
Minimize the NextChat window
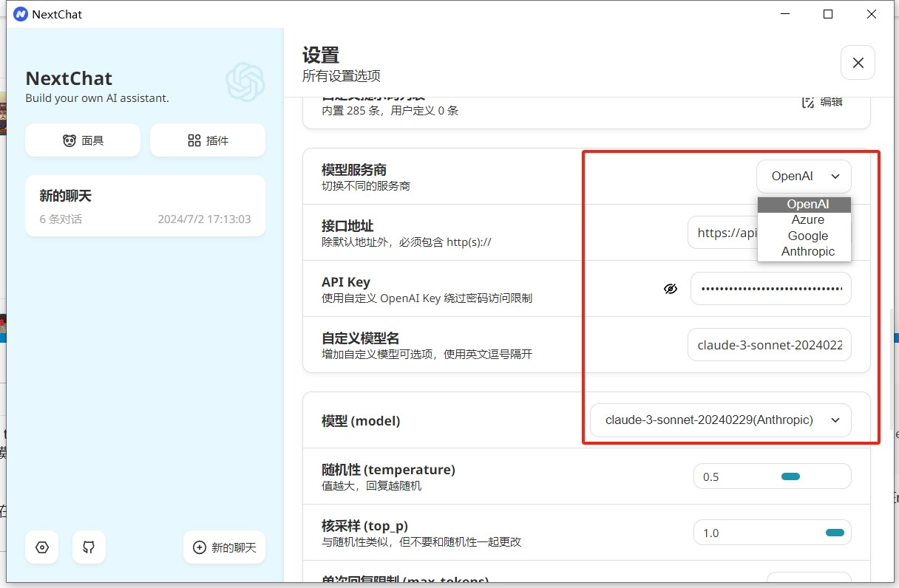(x=785, y=14)
